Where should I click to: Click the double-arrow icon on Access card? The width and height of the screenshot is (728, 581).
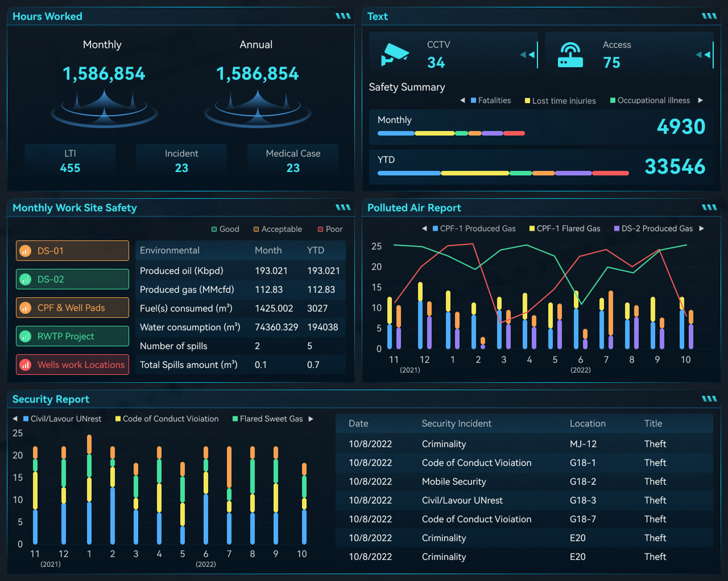tap(703, 55)
